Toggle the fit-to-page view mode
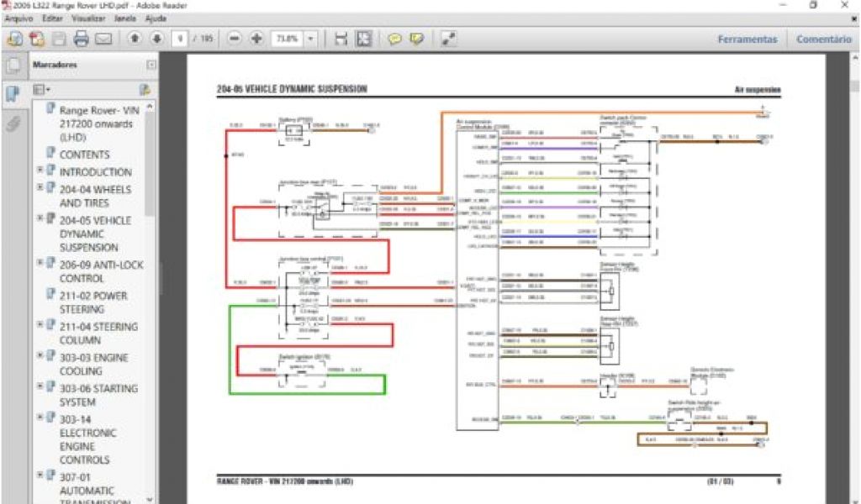 (x=363, y=39)
